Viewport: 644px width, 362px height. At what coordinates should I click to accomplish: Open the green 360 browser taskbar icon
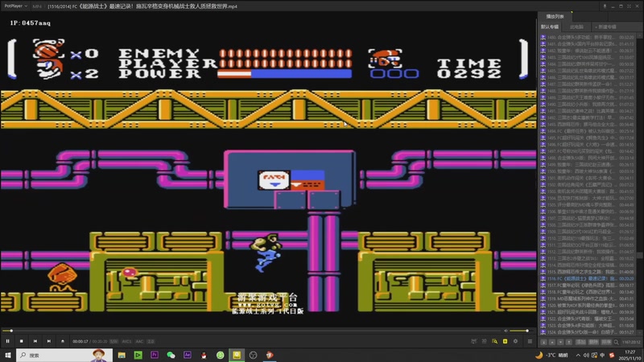(x=220, y=355)
